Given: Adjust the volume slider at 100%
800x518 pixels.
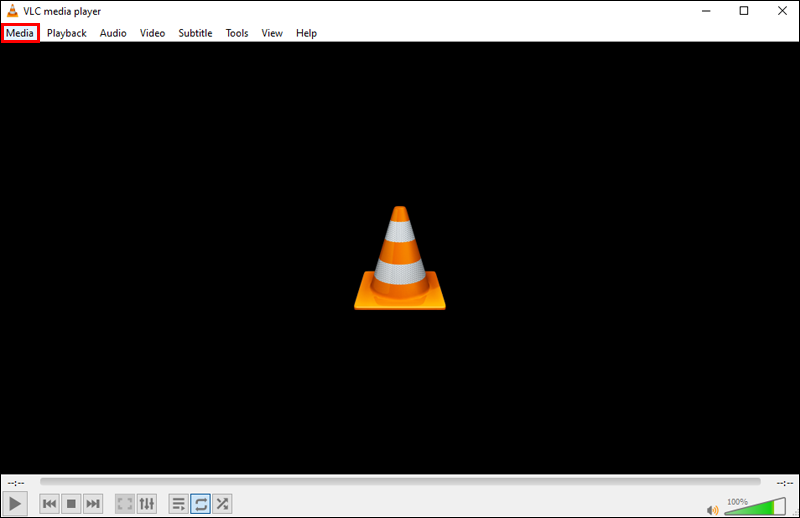Looking at the screenshot, I should 755,506.
